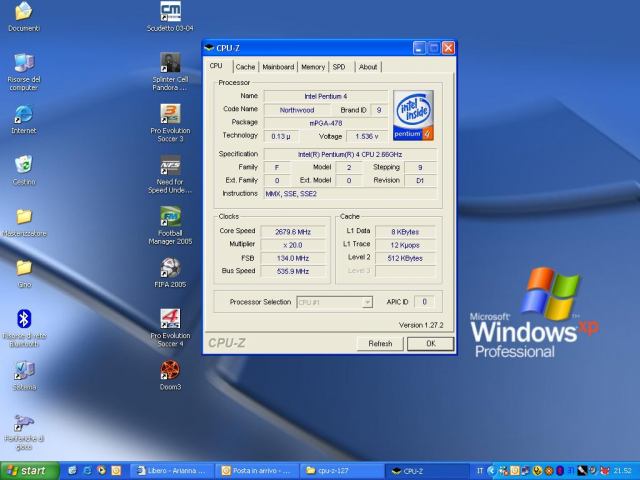Switch to Posta in arrivo taskbar window
Image resolution: width=640 pixels, height=480 pixels.
(258, 471)
